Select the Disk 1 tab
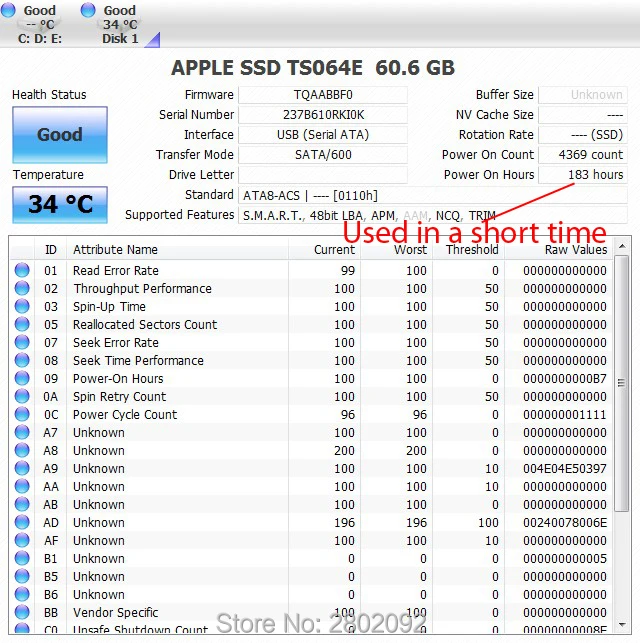The width and height of the screenshot is (640, 643). click(119, 24)
